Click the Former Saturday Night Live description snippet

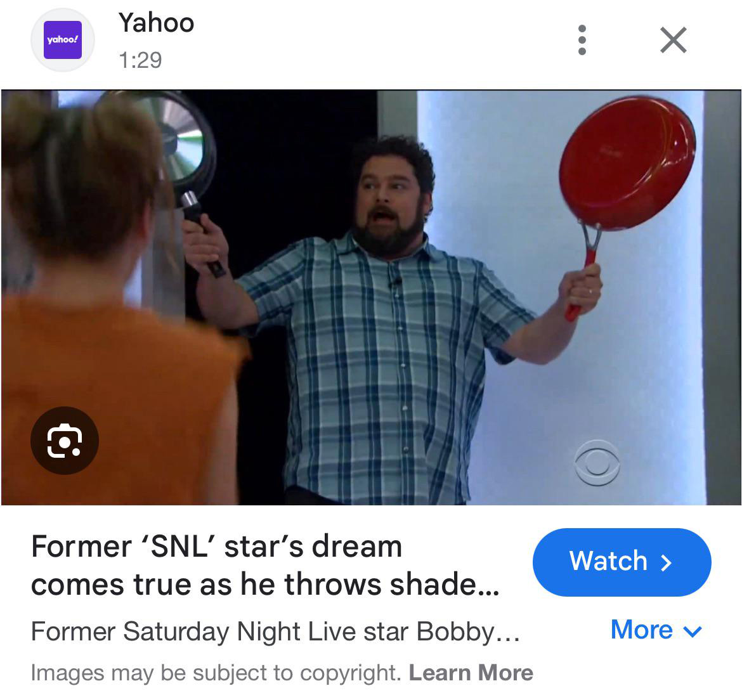[x=275, y=632]
